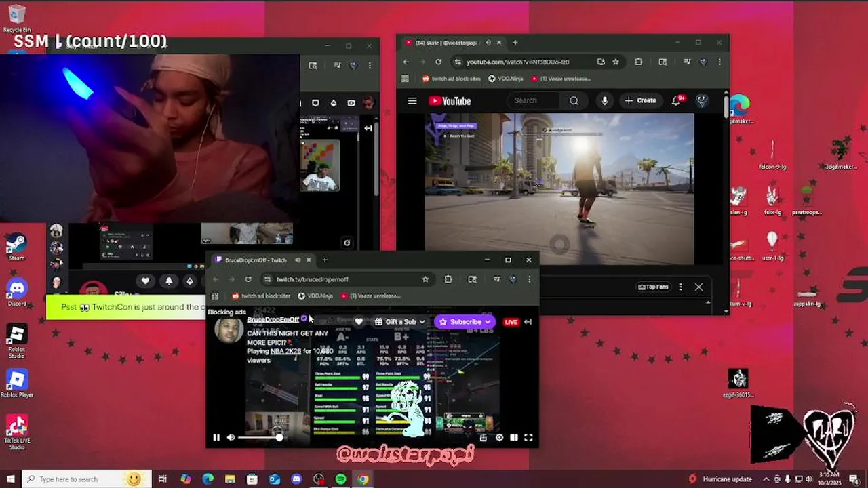Open Roblox Studio desktop shortcut
Screen dimensions: 868x488
click(x=16, y=342)
